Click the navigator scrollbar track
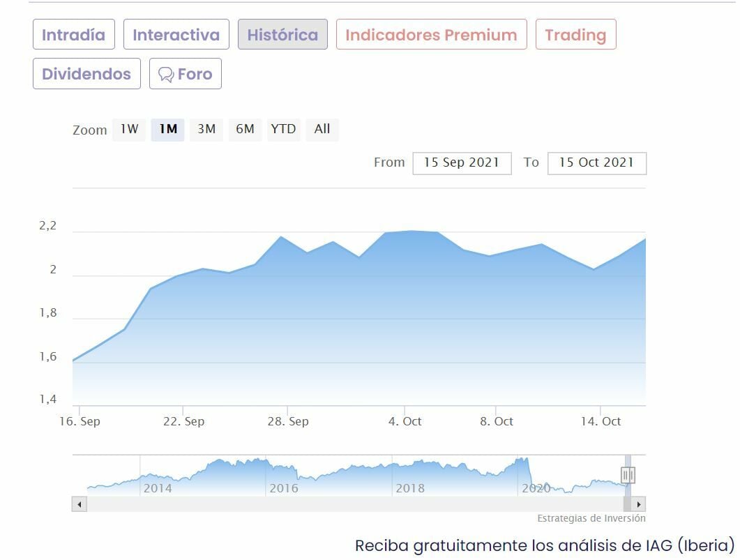 click(x=349, y=504)
